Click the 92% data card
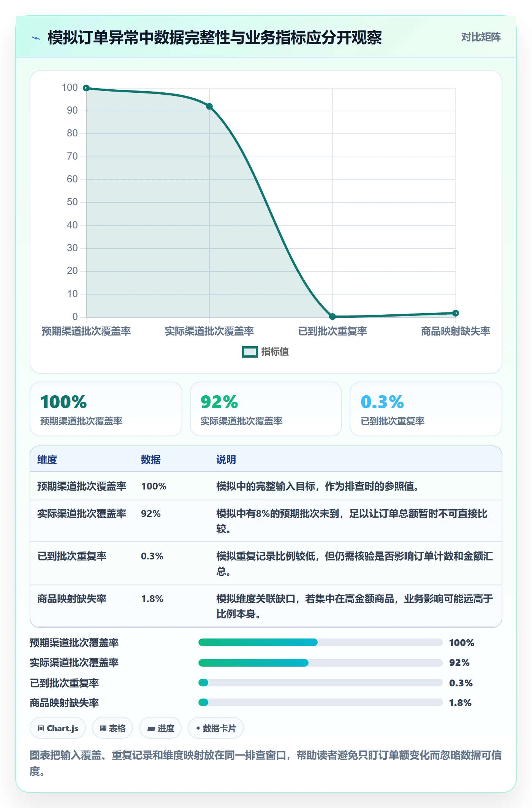The image size is (532, 808). (x=266, y=409)
